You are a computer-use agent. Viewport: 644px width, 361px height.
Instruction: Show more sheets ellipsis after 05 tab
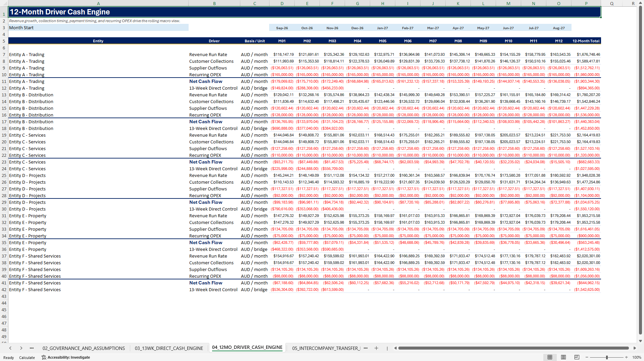tap(365, 348)
